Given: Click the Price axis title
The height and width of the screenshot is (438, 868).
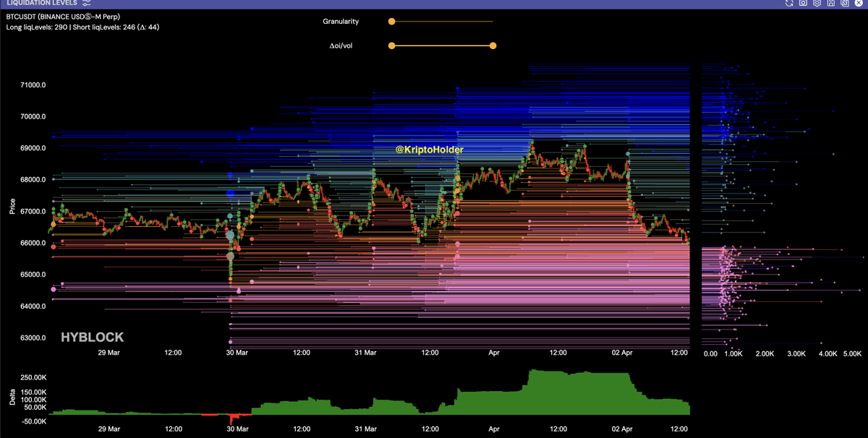Looking at the screenshot, I should point(12,207).
